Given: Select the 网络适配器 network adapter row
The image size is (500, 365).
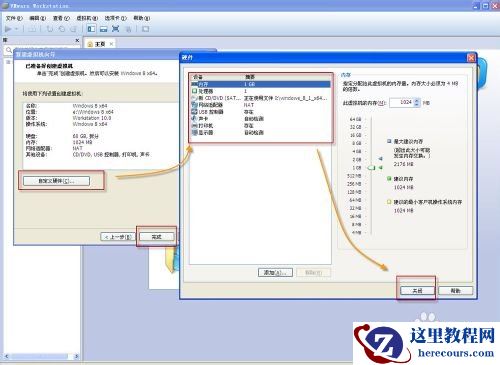Looking at the screenshot, I should point(261,105).
